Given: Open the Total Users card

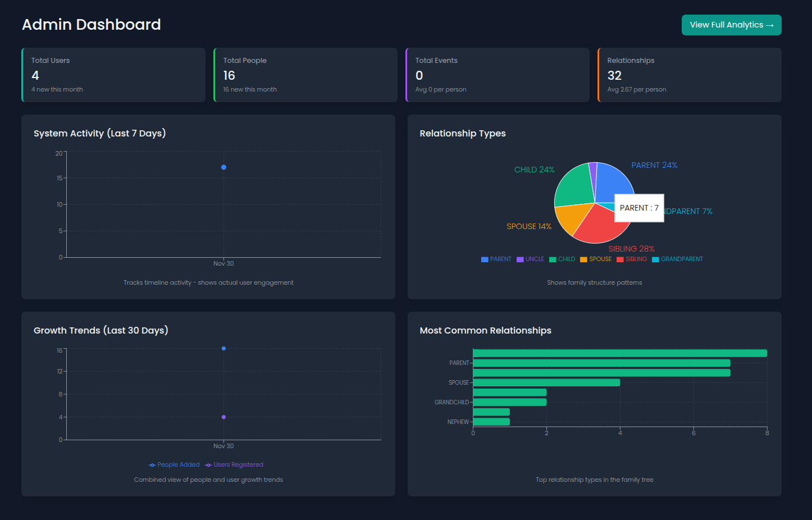Looking at the screenshot, I should 113,75.
